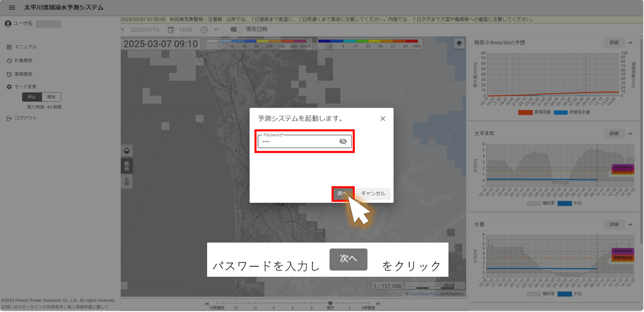Click the hamburger menu icon
This screenshot has width=644, height=312.
(x=12, y=8)
